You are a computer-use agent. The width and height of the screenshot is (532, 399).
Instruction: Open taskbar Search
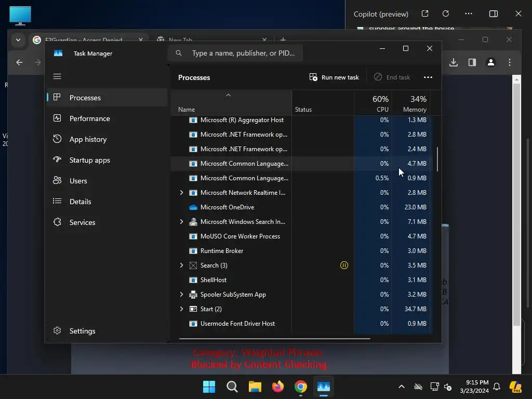click(232, 387)
